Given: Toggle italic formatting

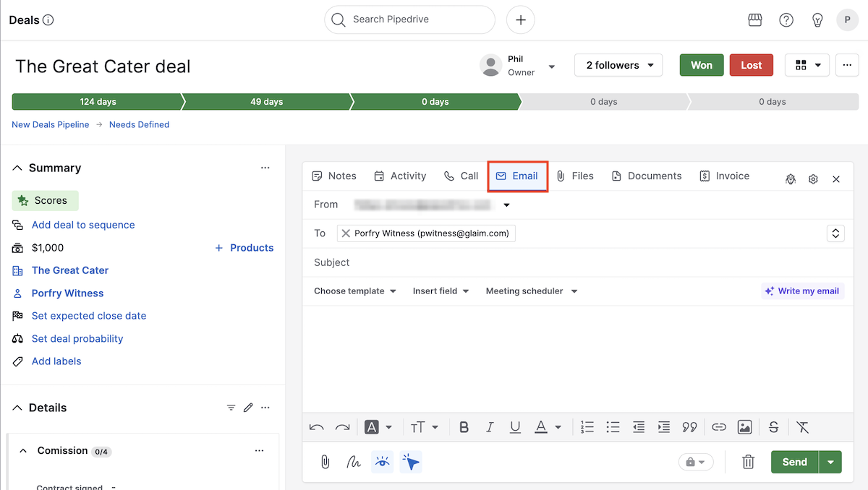Looking at the screenshot, I should click(x=490, y=427).
